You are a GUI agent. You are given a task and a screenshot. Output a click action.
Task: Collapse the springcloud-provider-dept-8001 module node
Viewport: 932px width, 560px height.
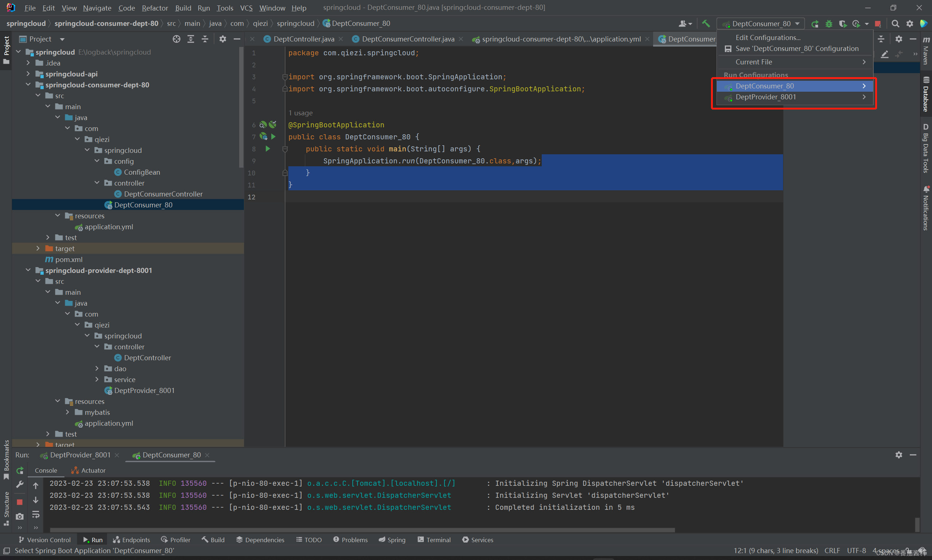[x=28, y=270]
